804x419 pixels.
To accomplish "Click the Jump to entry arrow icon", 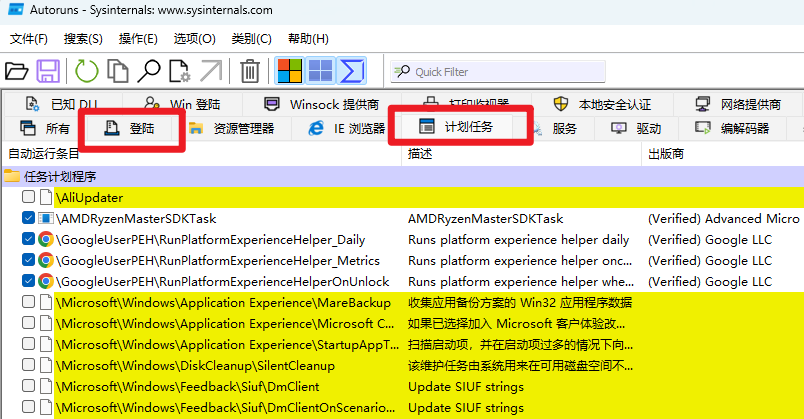I will coord(211,71).
